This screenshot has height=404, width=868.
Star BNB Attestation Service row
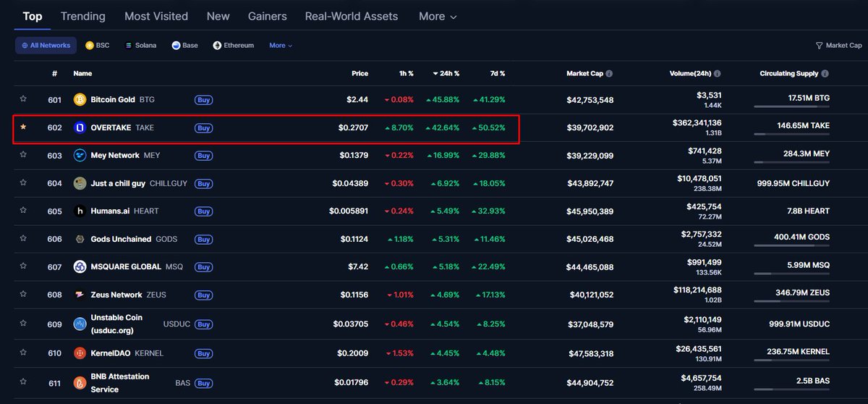(x=23, y=382)
